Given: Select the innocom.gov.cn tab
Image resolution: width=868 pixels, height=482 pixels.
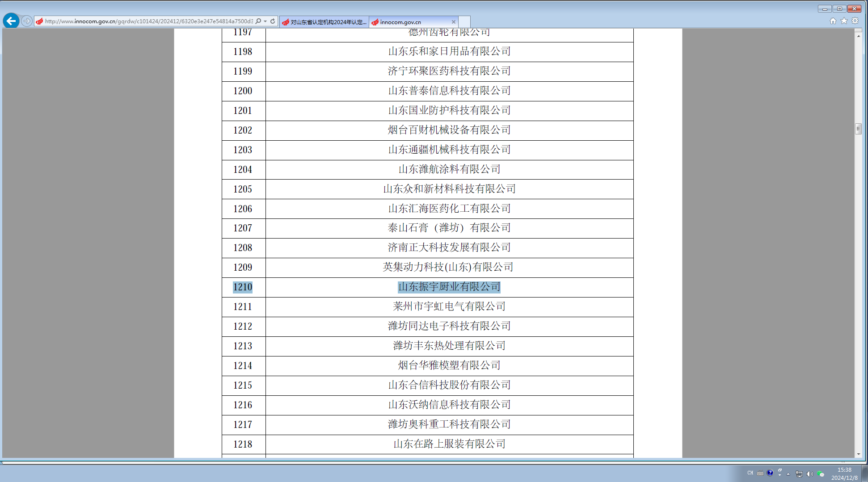Looking at the screenshot, I should click(x=414, y=22).
